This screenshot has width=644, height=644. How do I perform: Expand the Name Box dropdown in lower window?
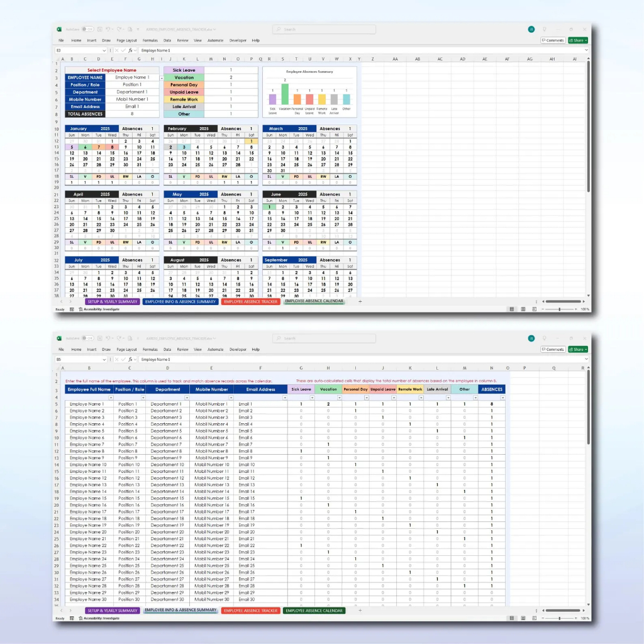coord(106,359)
